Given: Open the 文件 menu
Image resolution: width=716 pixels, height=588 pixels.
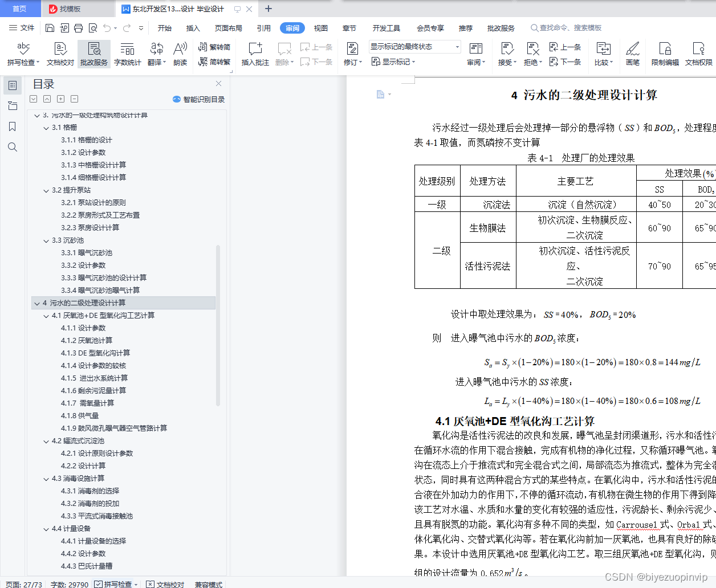Looking at the screenshot, I should coord(22,28).
